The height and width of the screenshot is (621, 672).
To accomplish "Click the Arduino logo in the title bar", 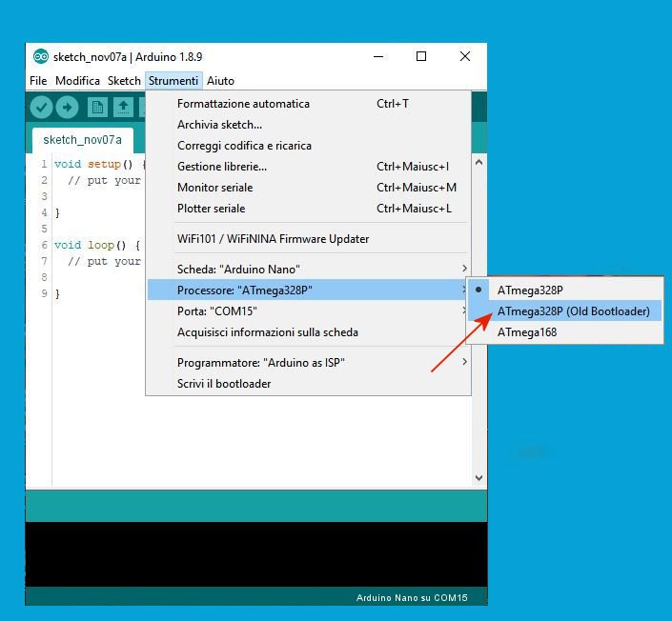I will tap(40, 57).
